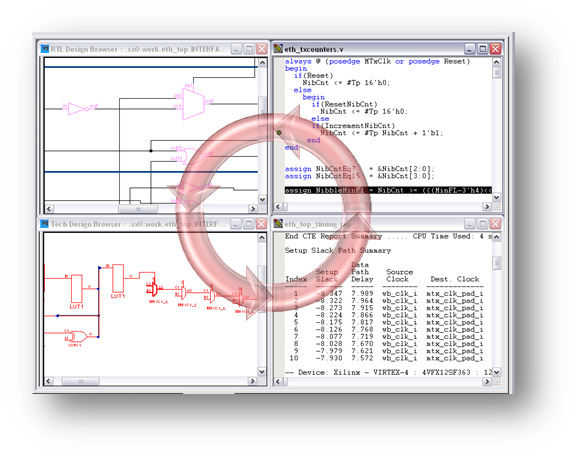Close the Tech Design Browser window
Image resolution: width=580 pixels, height=459 pixels.
[262, 224]
